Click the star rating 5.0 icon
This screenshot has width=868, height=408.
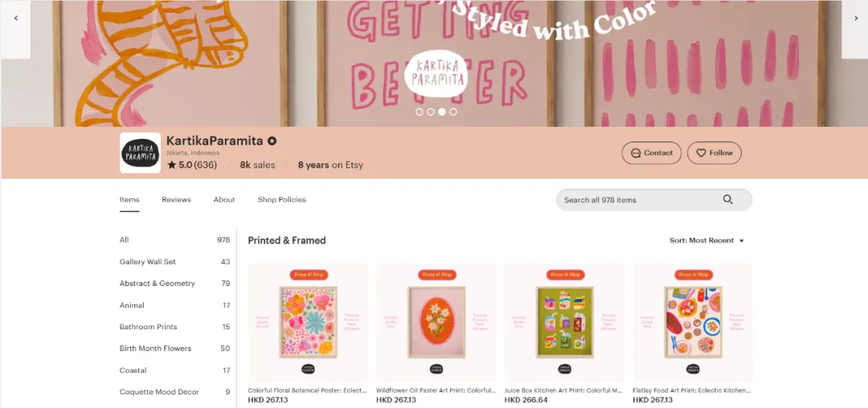coord(172,165)
